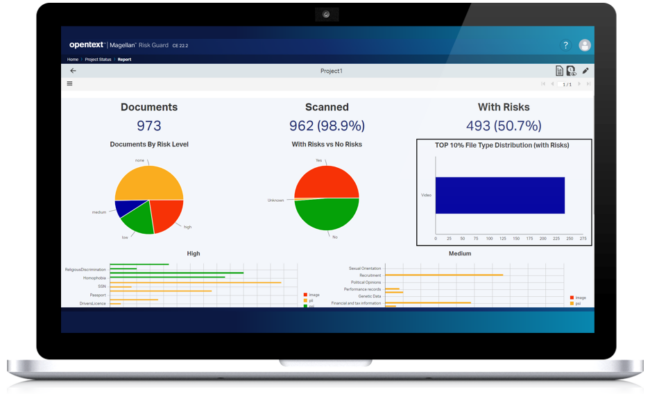Click the opentext Magellan Risk Guard logo
650x394 pixels.
coord(119,45)
